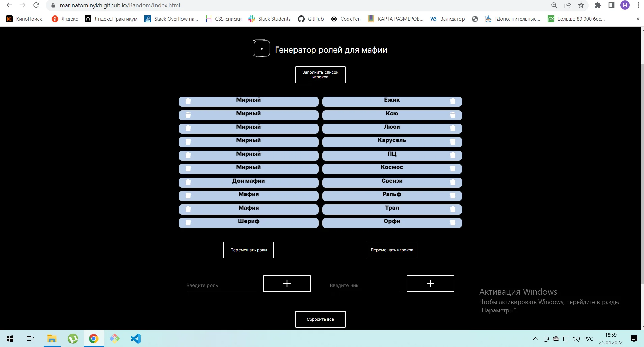Delete player Свензи with the trash icon
The image size is (644, 347).
click(453, 182)
